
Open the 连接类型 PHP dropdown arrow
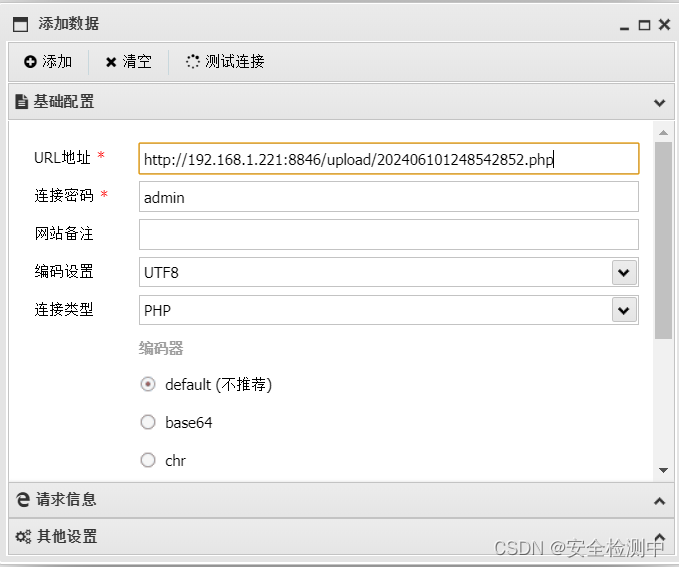pos(624,310)
